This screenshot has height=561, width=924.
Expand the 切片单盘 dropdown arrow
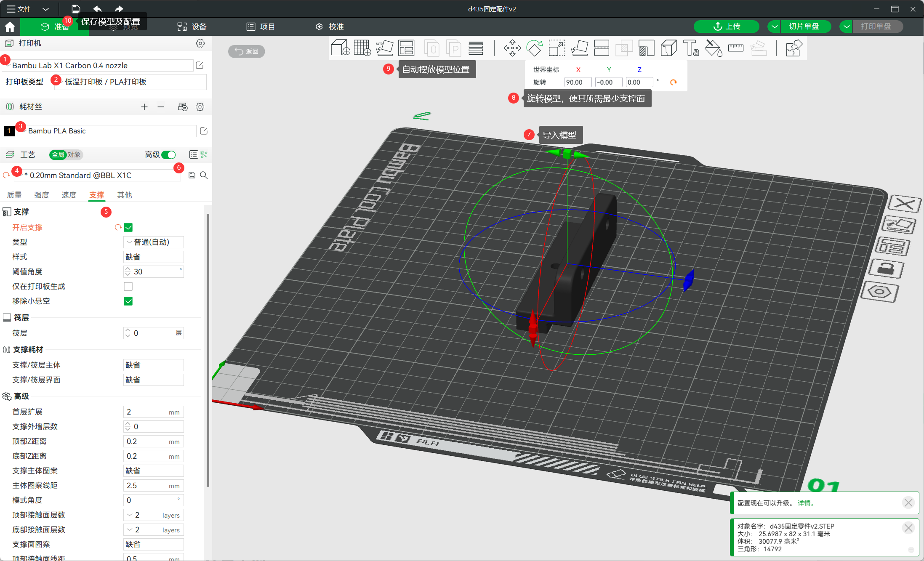(x=774, y=27)
